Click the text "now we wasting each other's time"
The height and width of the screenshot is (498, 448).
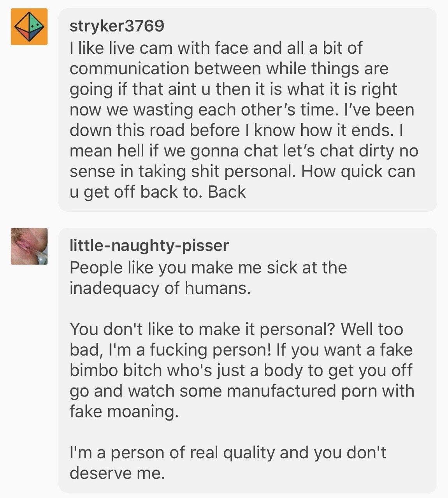(x=202, y=110)
